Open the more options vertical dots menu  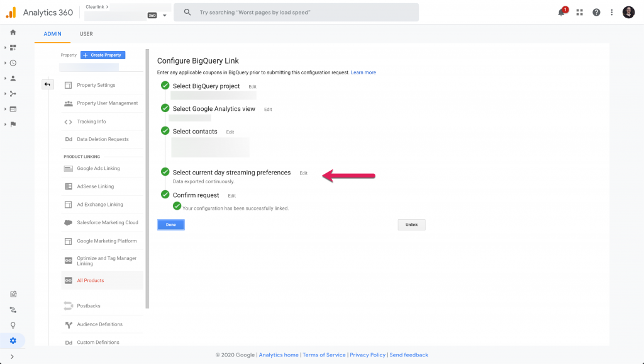pyautogui.click(x=612, y=13)
